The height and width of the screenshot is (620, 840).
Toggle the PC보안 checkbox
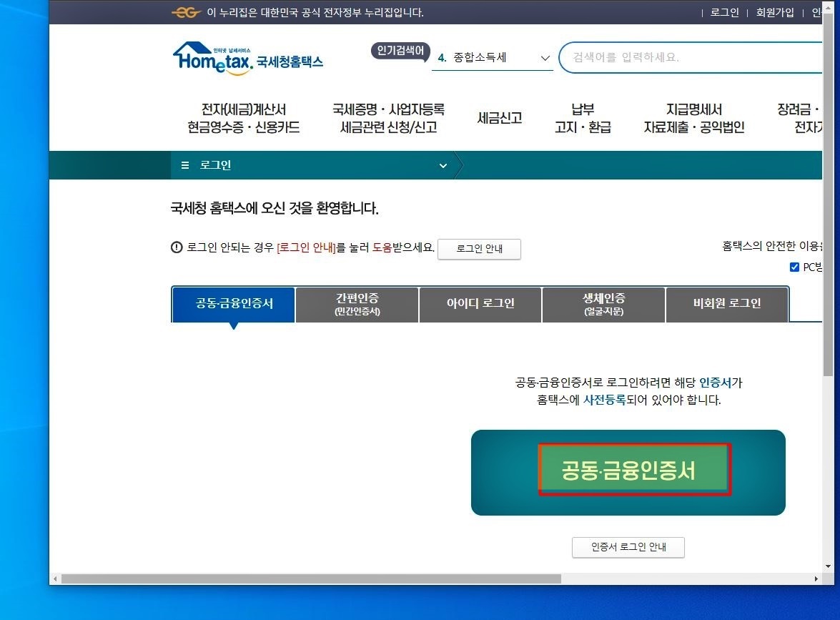[794, 267]
